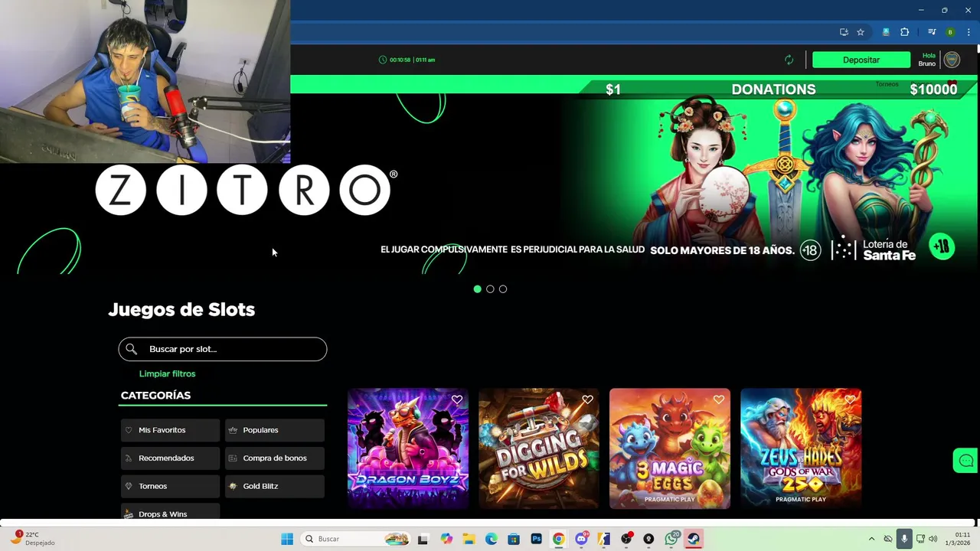Open the Boca Juniors profile avatar
The height and width of the screenshot is (551, 980).
[x=952, y=60]
